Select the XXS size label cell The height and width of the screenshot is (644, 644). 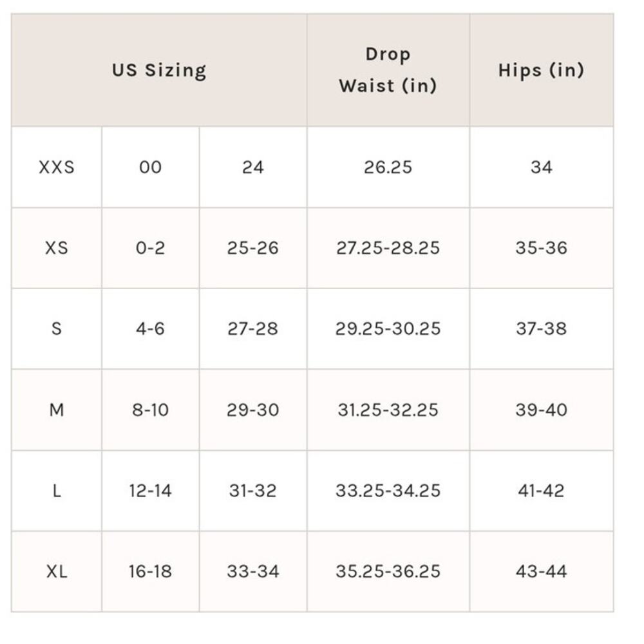coord(57,167)
